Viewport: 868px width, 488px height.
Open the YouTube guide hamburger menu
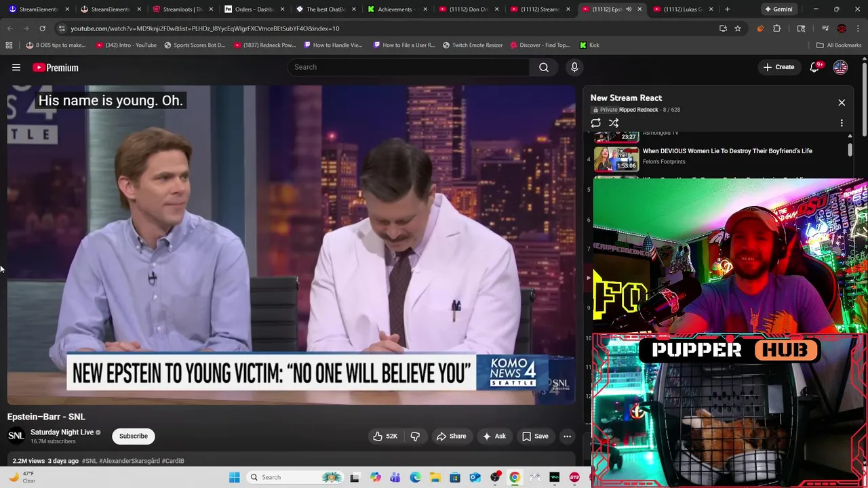coord(16,68)
